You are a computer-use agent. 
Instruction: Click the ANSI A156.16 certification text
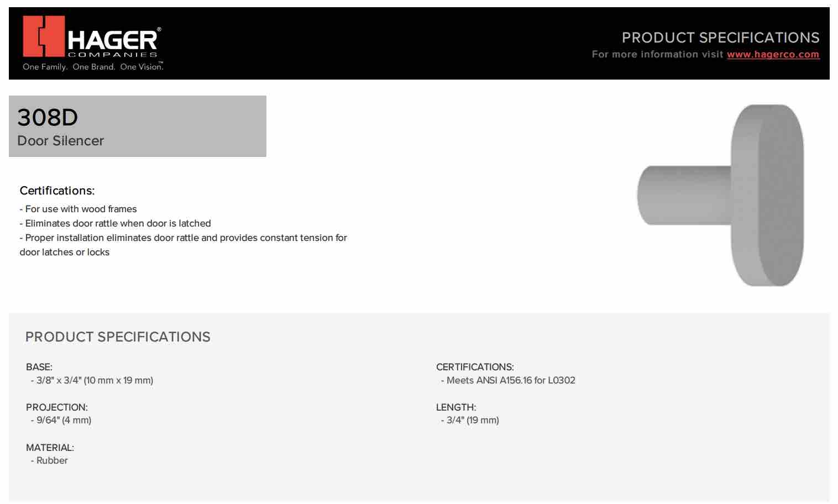pos(508,380)
